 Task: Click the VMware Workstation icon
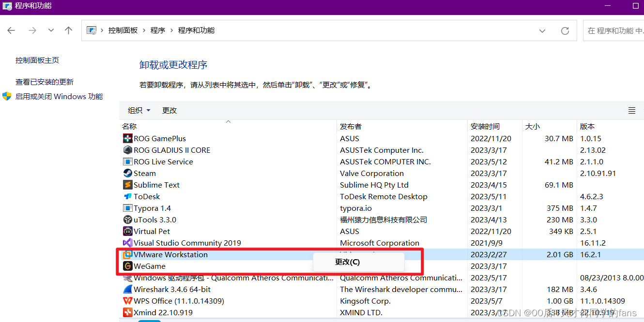[127, 254]
